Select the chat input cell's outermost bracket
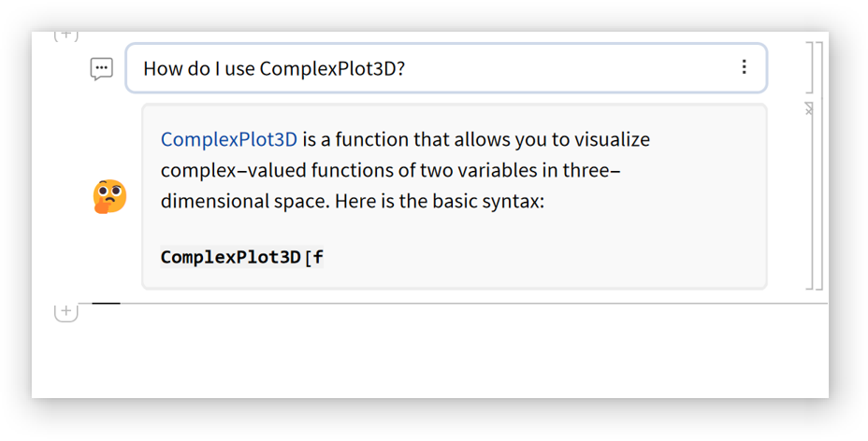 point(820,67)
